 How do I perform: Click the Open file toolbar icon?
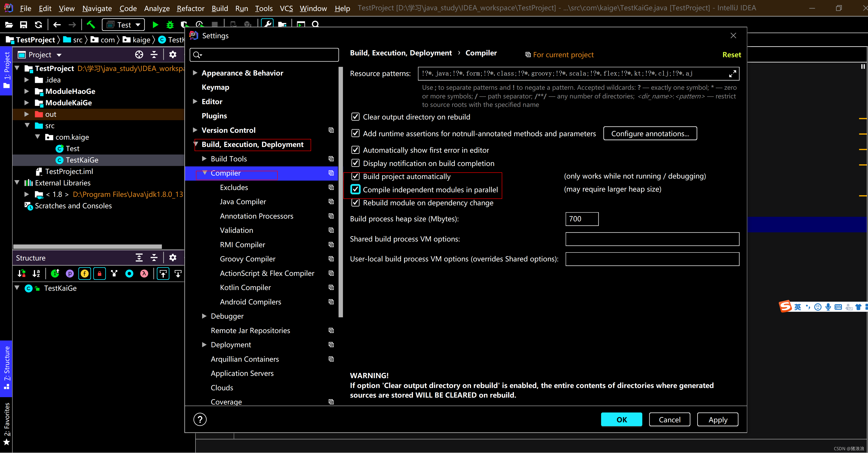9,24
